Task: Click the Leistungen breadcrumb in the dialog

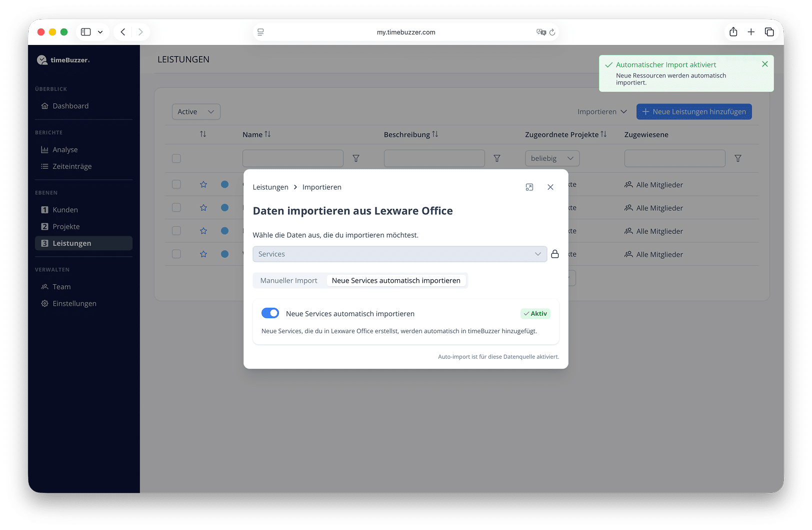Action: [x=270, y=187]
